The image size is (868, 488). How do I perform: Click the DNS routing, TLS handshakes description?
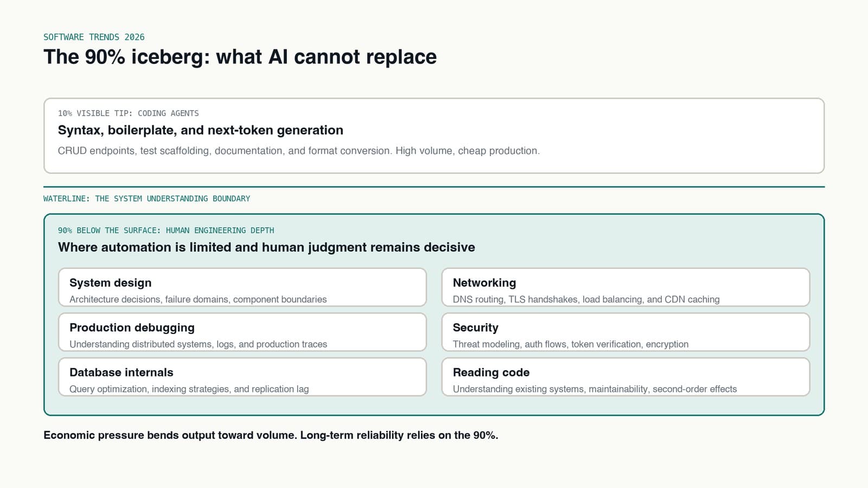pyautogui.click(x=586, y=299)
